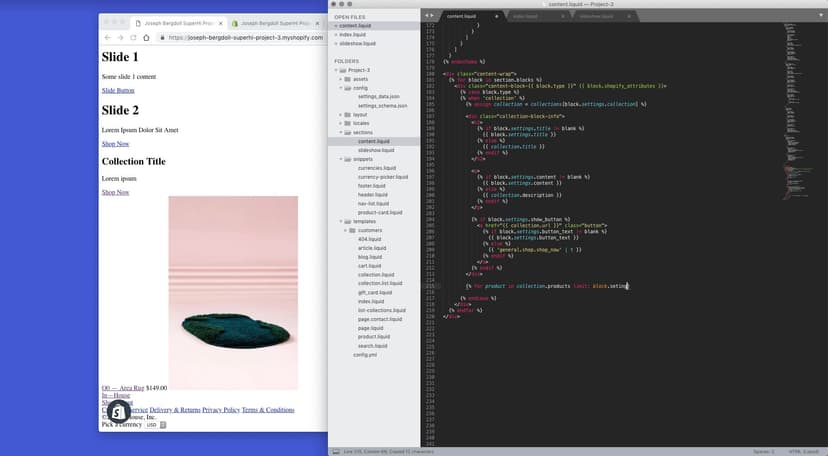Close the first browser tab
The height and width of the screenshot is (456, 828).
pos(221,22)
